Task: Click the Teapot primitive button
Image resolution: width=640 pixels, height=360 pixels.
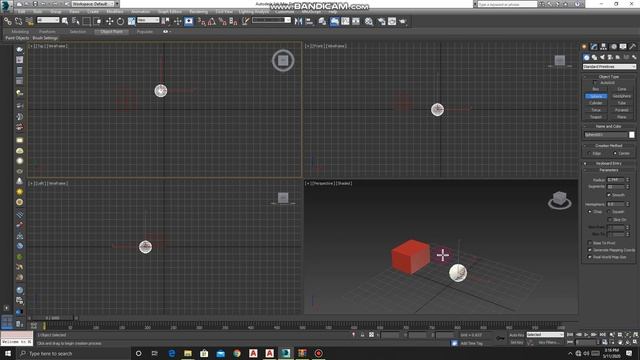Action: [x=596, y=117]
